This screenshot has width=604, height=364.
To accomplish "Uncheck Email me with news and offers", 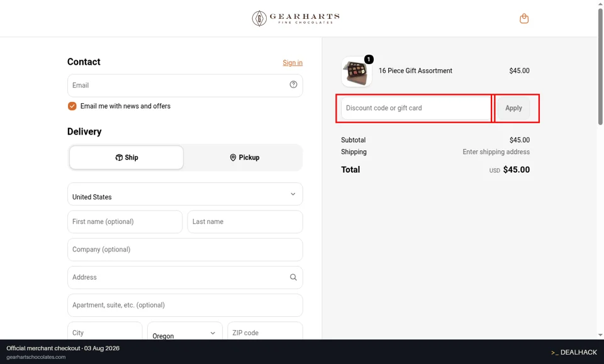I will [72, 106].
